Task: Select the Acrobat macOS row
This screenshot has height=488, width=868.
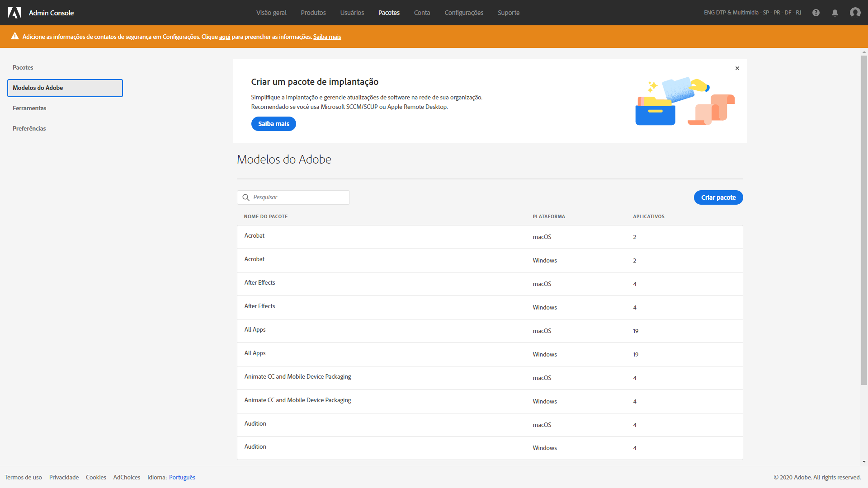Action: point(490,237)
